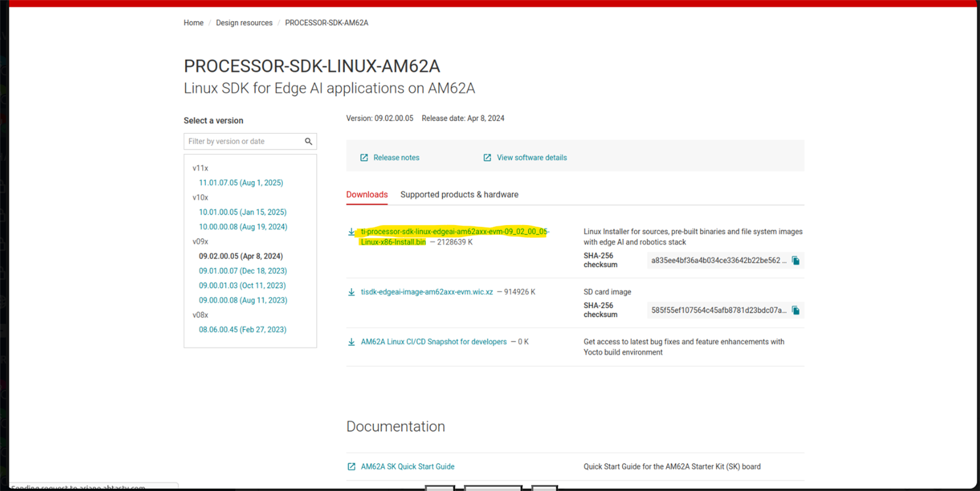Click "Quick Start Guide for the AM62A Starter Kit" description
This screenshot has width=980, height=491.
pyautogui.click(x=672, y=467)
